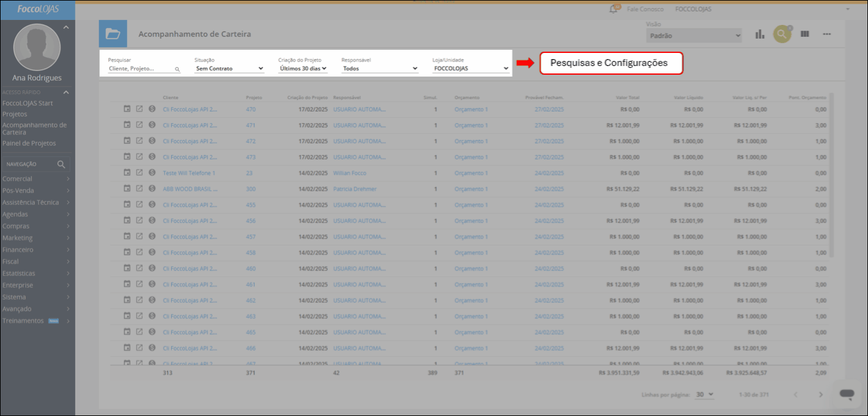868x416 pixels.
Task: Click the magnifier in the Pesquisar field
Action: (177, 70)
